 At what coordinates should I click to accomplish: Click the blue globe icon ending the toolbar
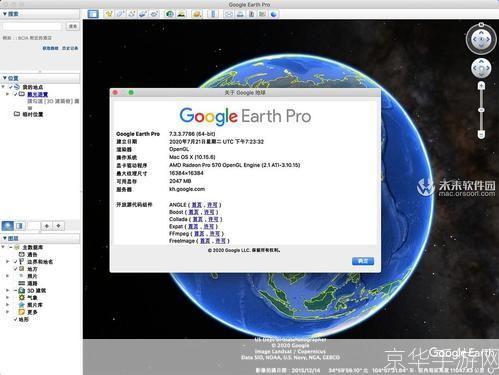tap(274, 14)
